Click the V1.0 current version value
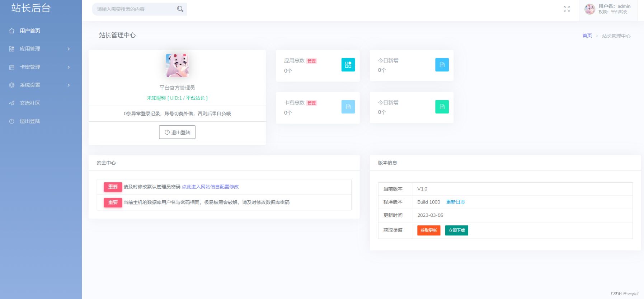644x299 pixels. coord(422,189)
